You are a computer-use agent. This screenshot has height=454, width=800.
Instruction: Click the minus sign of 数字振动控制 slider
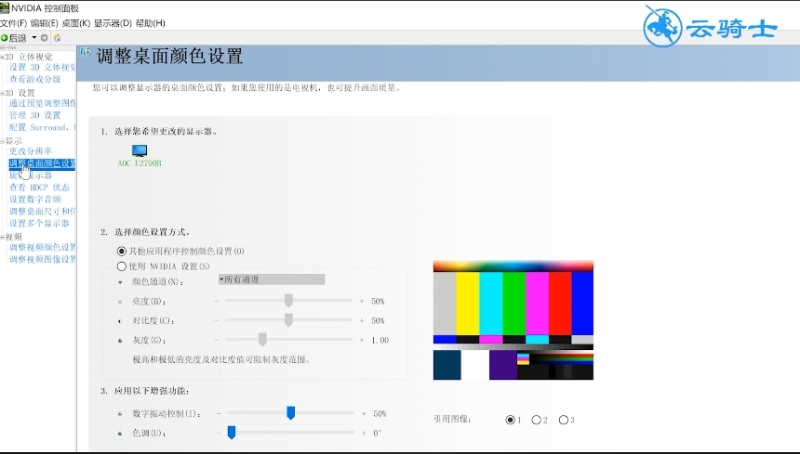(x=218, y=413)
